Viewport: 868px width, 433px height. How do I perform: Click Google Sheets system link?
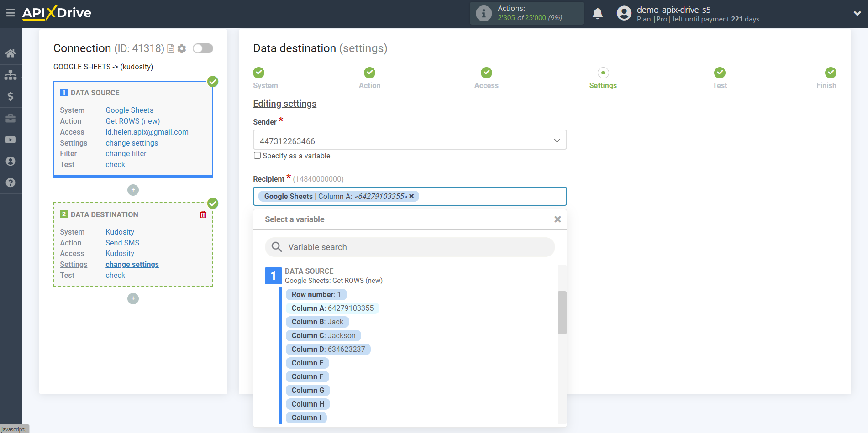pyautogui.click(x=129, y=110)
